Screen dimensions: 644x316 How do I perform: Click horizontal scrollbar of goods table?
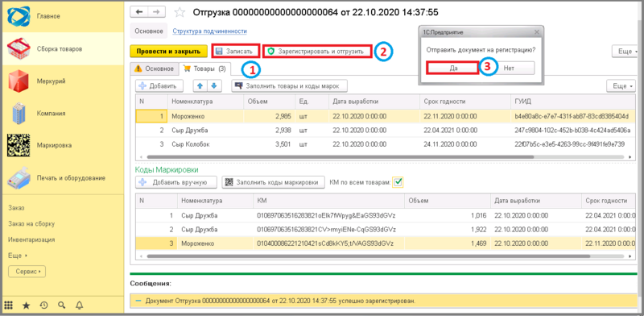pos(340,156)
